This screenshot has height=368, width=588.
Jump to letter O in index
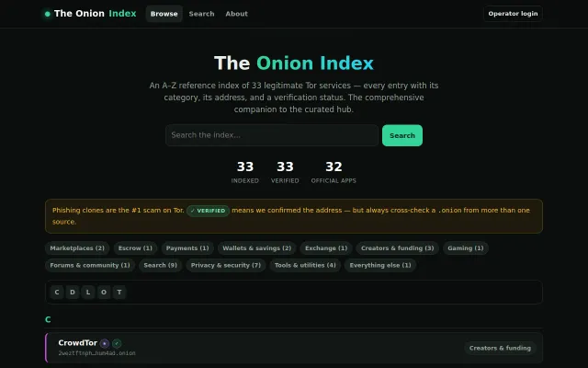[x=104, y=293]
